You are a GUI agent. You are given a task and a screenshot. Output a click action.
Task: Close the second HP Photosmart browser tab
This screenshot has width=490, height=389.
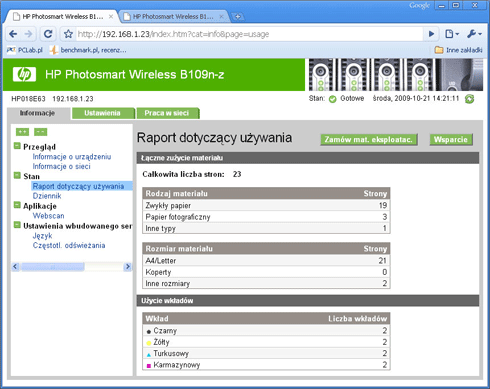221,16
